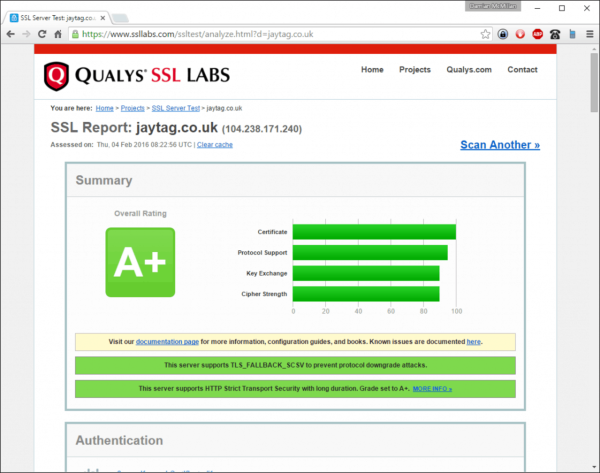Open the padlock extension icon

[x=503, y=34]
